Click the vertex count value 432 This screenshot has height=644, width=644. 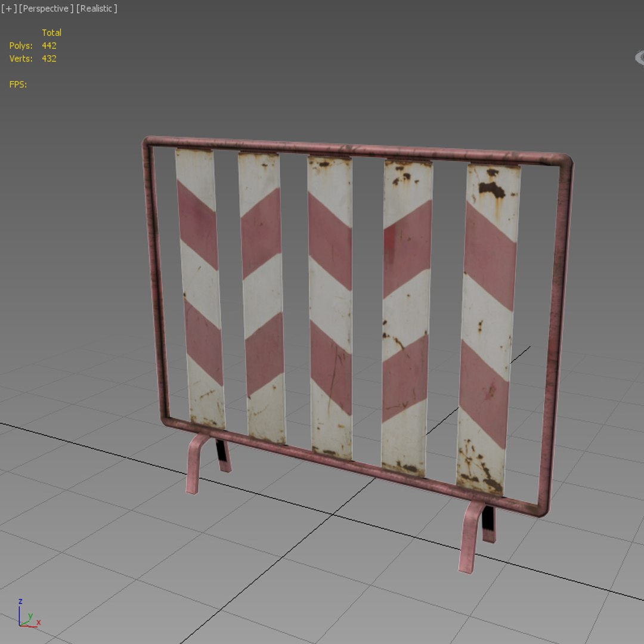(x=49, y=58)
